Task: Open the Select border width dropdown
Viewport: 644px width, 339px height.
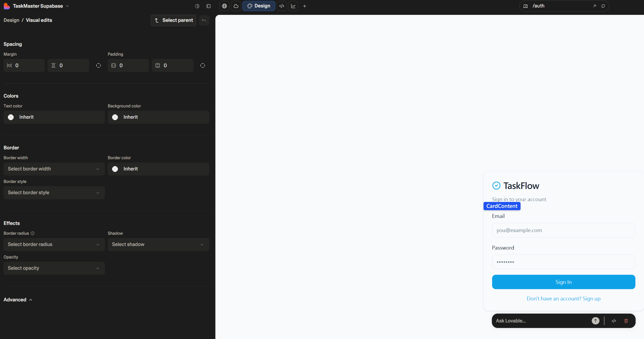Action: coord(54,169)
